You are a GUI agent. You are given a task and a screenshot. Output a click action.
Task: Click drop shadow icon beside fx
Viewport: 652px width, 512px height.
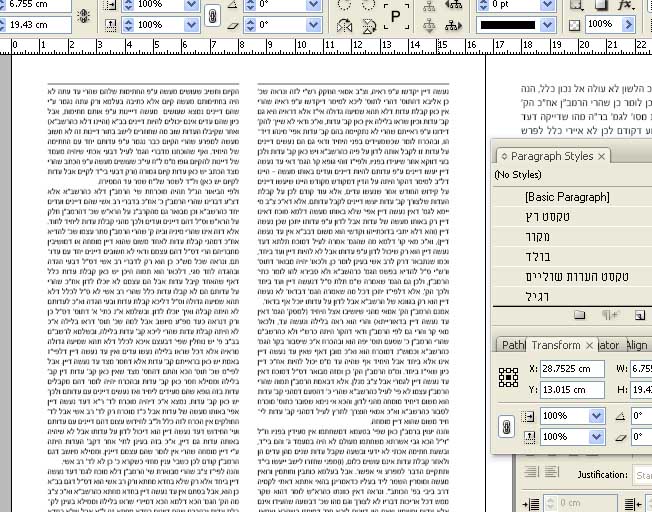(600, 5)
